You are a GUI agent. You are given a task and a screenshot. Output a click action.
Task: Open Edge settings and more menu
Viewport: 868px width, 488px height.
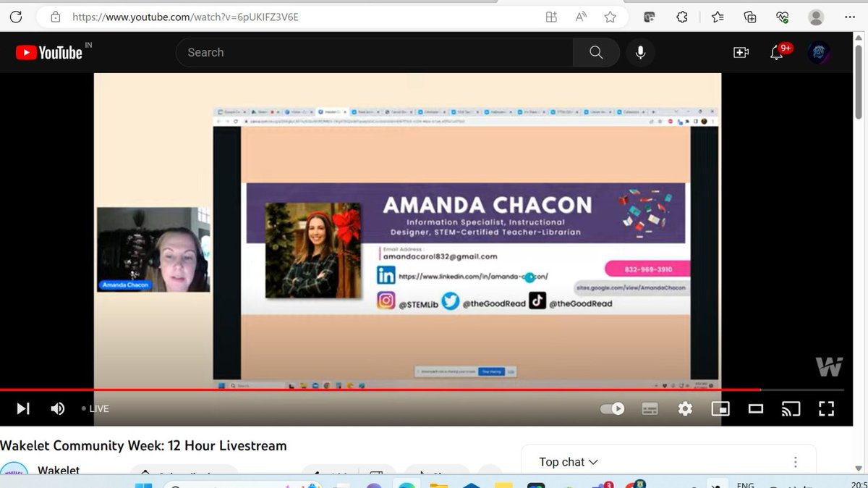[851, 17]
